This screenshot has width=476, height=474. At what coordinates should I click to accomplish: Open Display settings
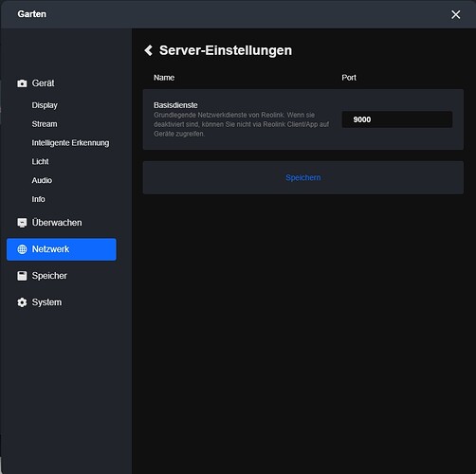(x=45, y=105)
